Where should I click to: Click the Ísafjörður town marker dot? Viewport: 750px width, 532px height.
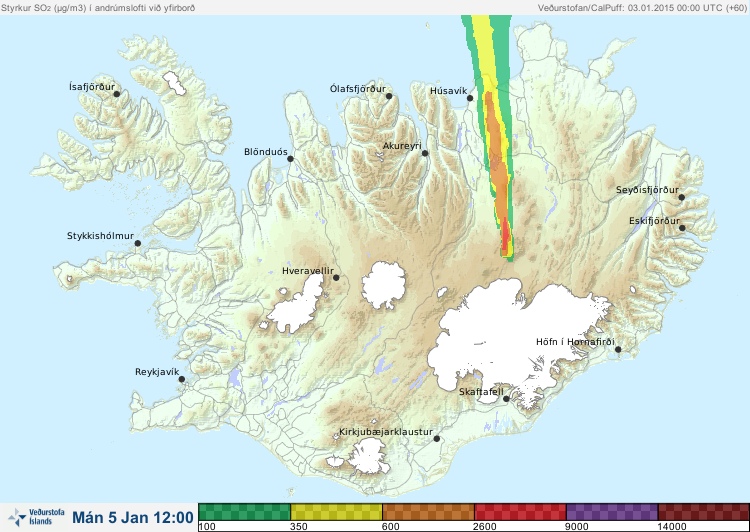(117, 94)
